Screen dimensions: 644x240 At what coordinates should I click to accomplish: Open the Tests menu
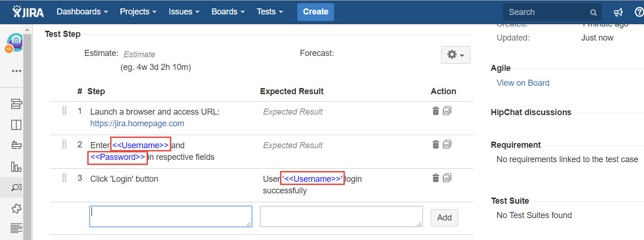[x=270, y=12]
